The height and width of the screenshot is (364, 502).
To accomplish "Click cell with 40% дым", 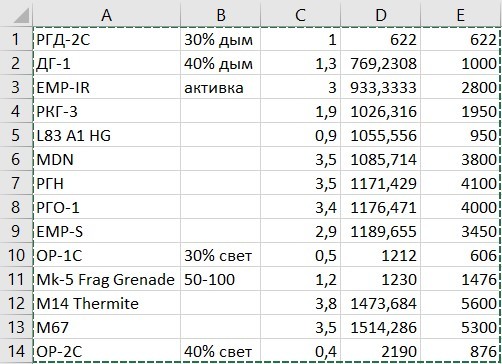I will click(220, 63).
